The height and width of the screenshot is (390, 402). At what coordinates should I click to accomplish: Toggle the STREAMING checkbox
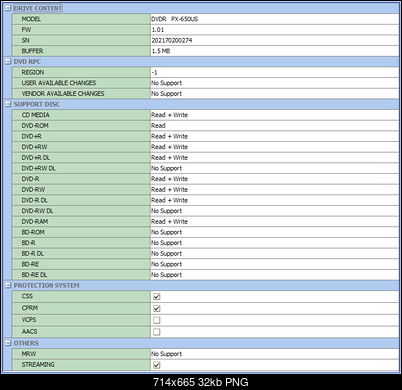click(x=157, y=365)
